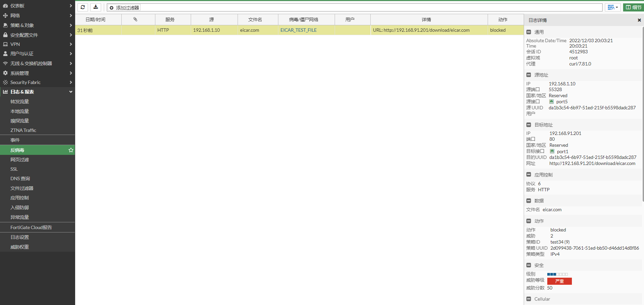Collapse the 目标地址 section
Screen dimensions: 644x305
click(528, 125)
